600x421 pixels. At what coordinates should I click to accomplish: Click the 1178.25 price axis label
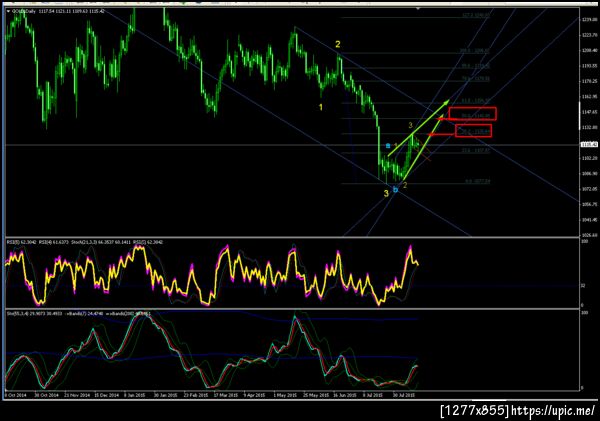coord(590,81)
